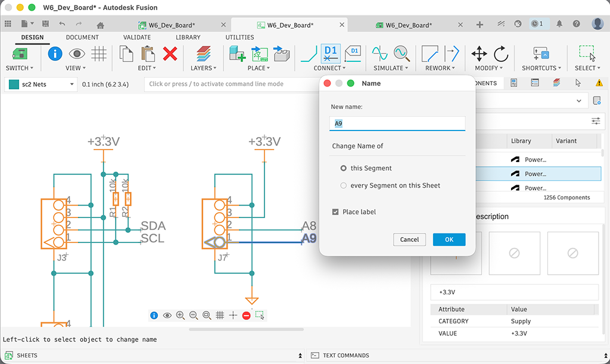Uncheck the Place label checkbox
This screenshot has width=610, height=364.
(335, 212)
